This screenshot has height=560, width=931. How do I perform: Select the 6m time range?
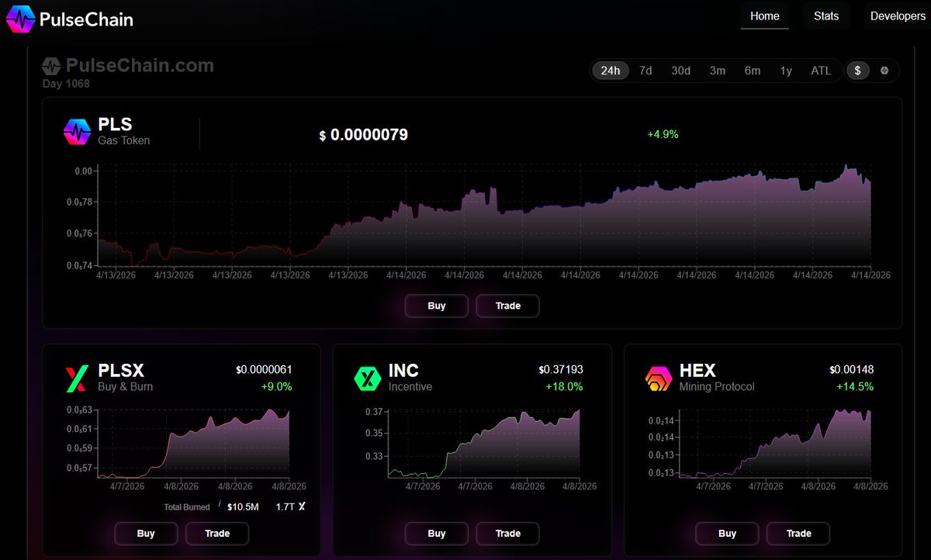click(753, 71)
